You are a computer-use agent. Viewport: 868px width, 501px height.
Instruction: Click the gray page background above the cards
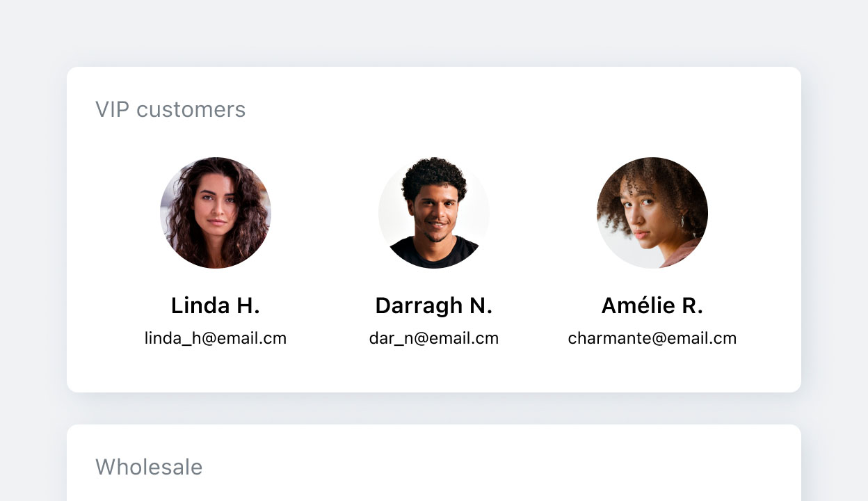click(x=434, y=31)
